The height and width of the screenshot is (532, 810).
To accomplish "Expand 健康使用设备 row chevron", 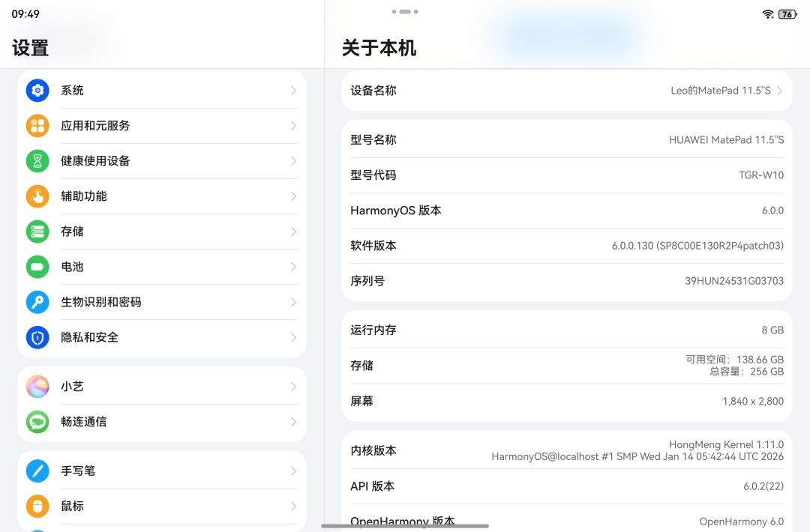I will pyautogui.click(x=293, y=161).
